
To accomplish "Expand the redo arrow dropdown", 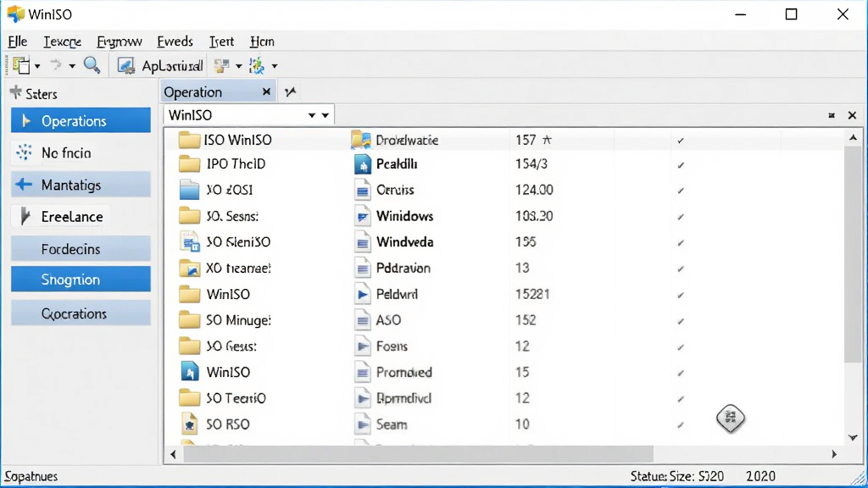I will pos(72,66).
